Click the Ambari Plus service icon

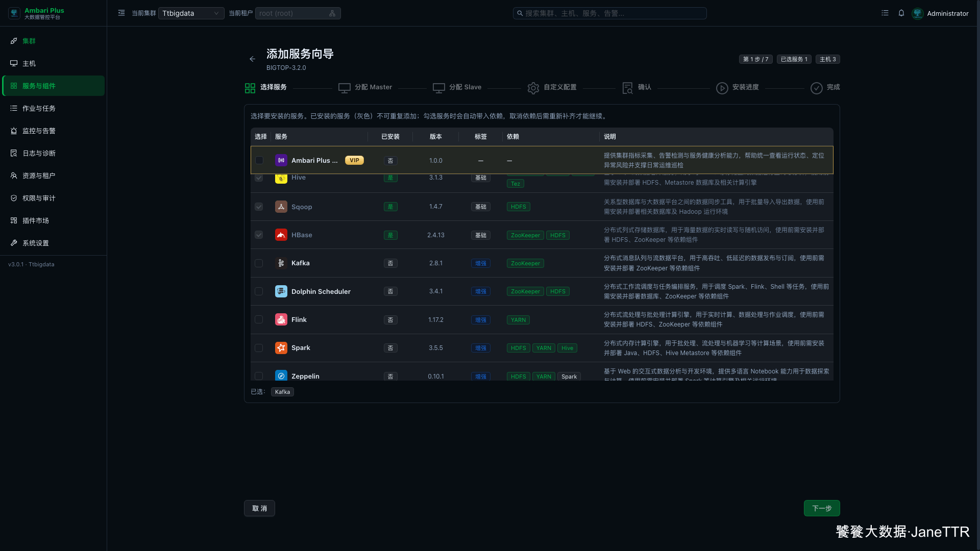[281, 160]
